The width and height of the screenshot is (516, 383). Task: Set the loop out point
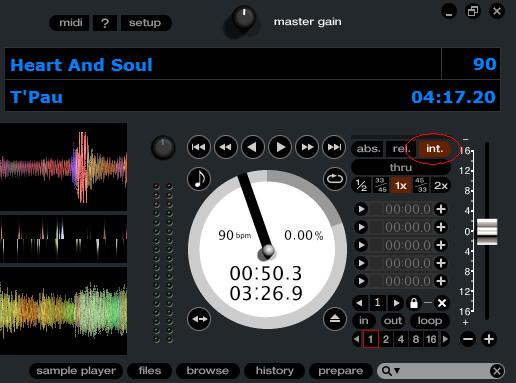393,321
